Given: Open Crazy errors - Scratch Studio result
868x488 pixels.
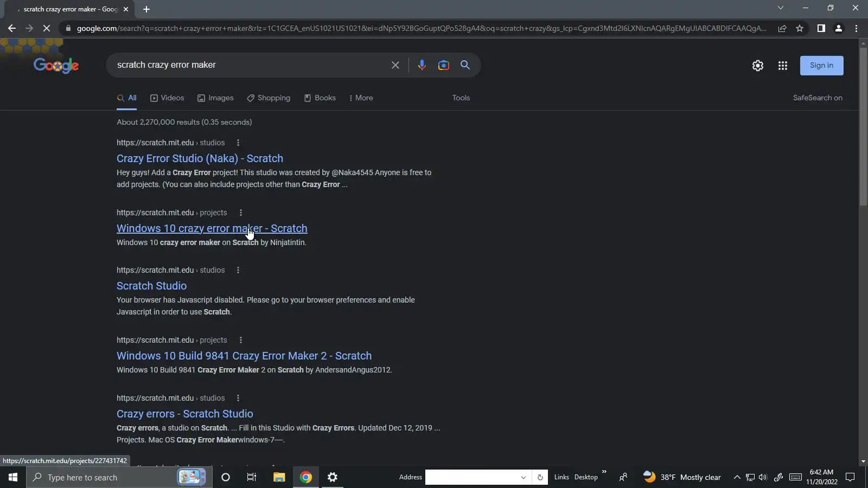Looking at the screenshot, I should point(185,414).
